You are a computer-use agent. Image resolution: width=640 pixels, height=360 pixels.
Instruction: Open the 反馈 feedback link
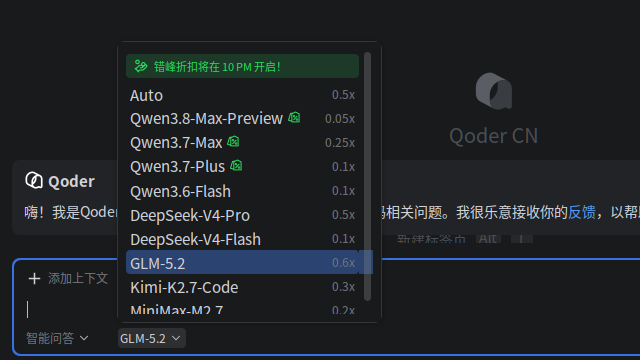[582, 212]
